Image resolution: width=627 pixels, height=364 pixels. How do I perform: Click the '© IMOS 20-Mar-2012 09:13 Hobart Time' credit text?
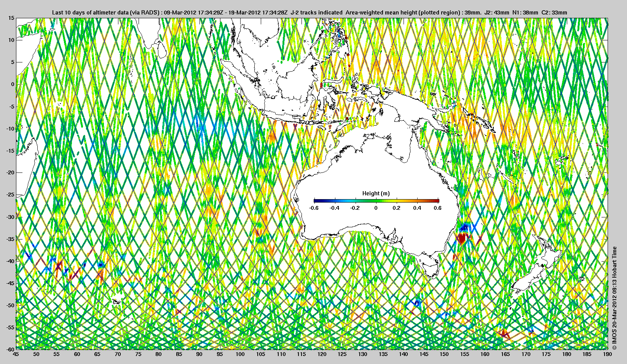click(x=614, y=298)
